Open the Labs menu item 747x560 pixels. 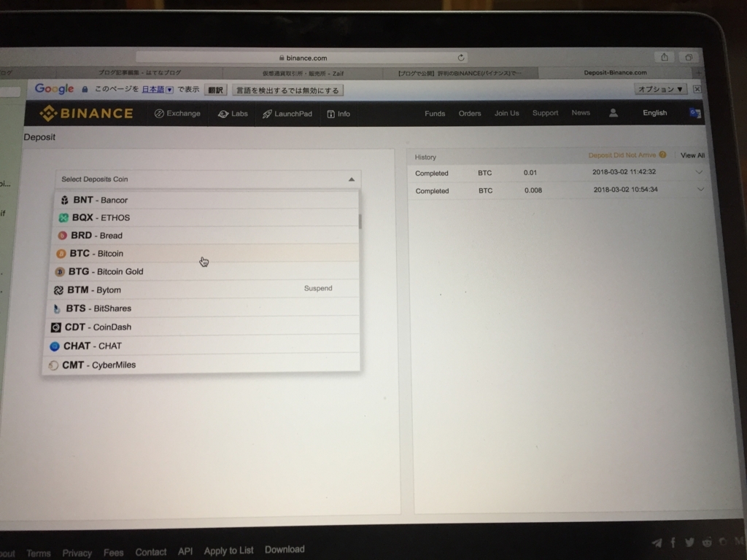[x=233, y=114]
